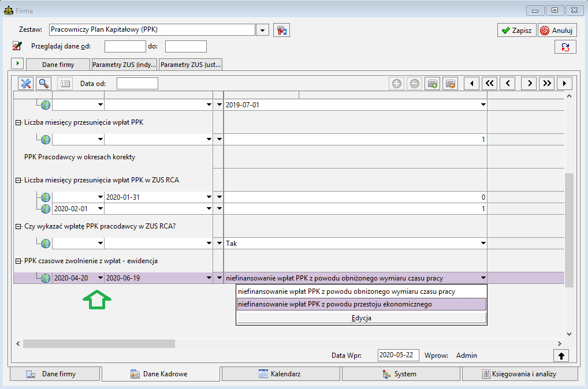This screenshot has width=588, height=389.
Task: Switch to Parametry ZUS (indy... tab
Action: (x=125, y=65)
